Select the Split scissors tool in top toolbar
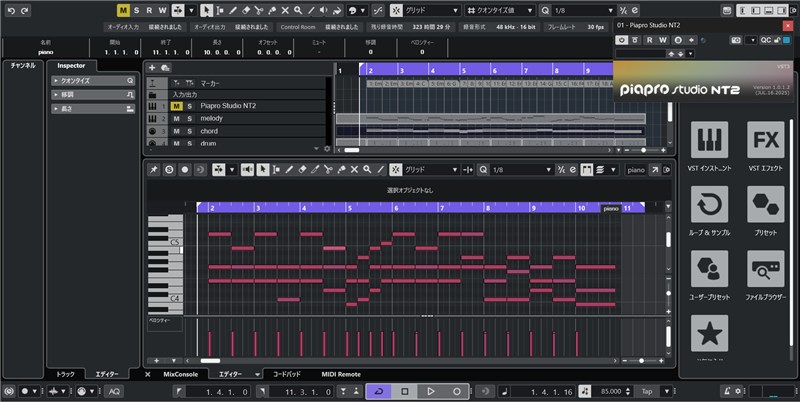This screenshot has height=402, width=800. [259, 10]
